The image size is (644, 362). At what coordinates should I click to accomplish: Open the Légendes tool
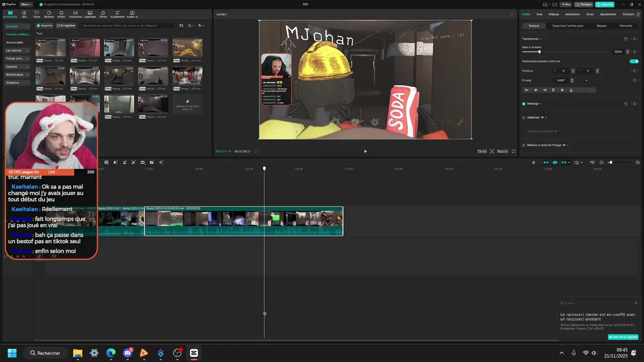(x=90, y=14)
